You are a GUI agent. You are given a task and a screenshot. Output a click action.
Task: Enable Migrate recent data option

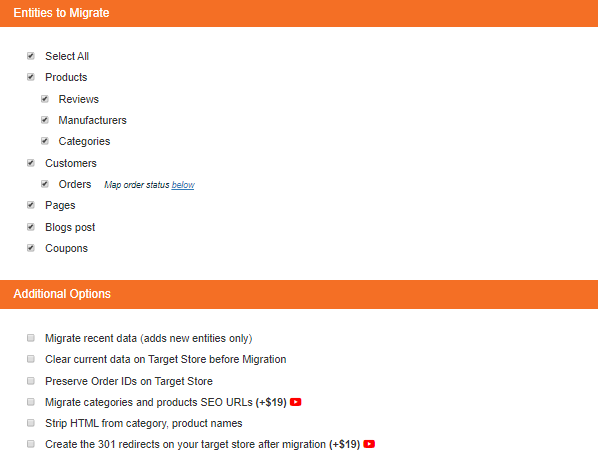click(31, 338)
